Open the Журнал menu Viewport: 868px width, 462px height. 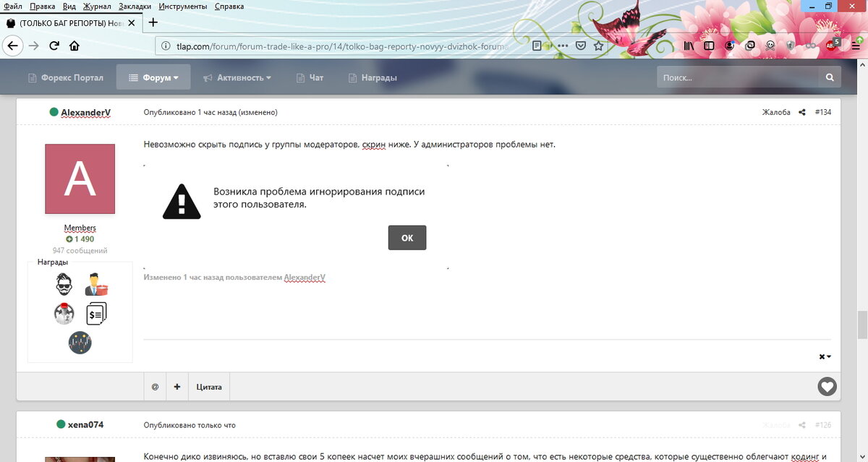pos(98,6)
